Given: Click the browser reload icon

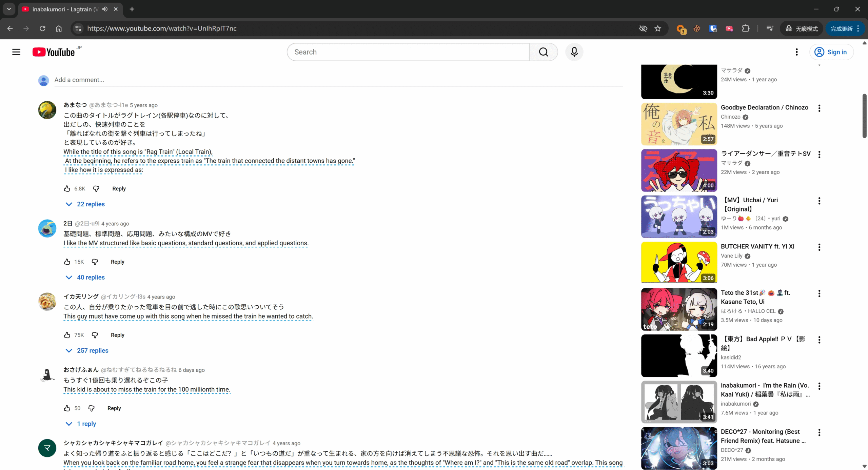Looking at the screenshot, I should pos(42,28).
